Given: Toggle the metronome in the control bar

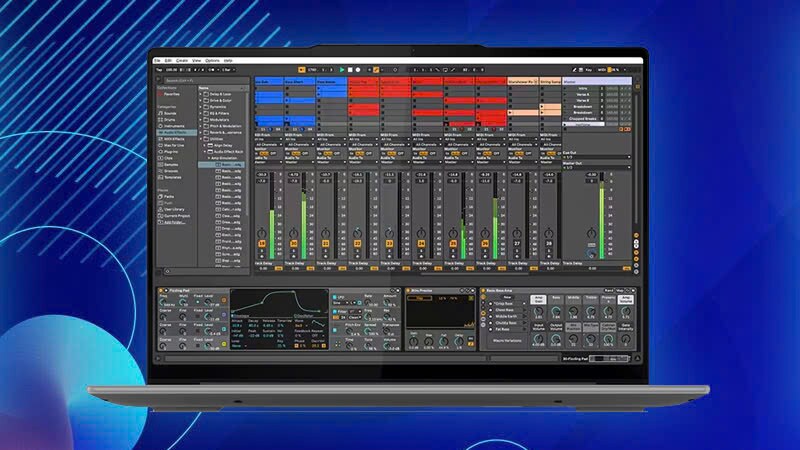Looking at the screenshot, I should pos(214,70).
